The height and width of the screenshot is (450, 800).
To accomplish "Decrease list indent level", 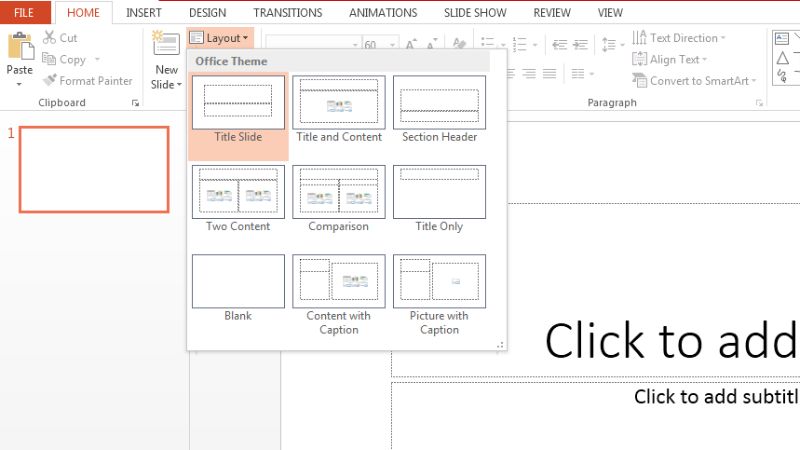I will tap(560, 45).
